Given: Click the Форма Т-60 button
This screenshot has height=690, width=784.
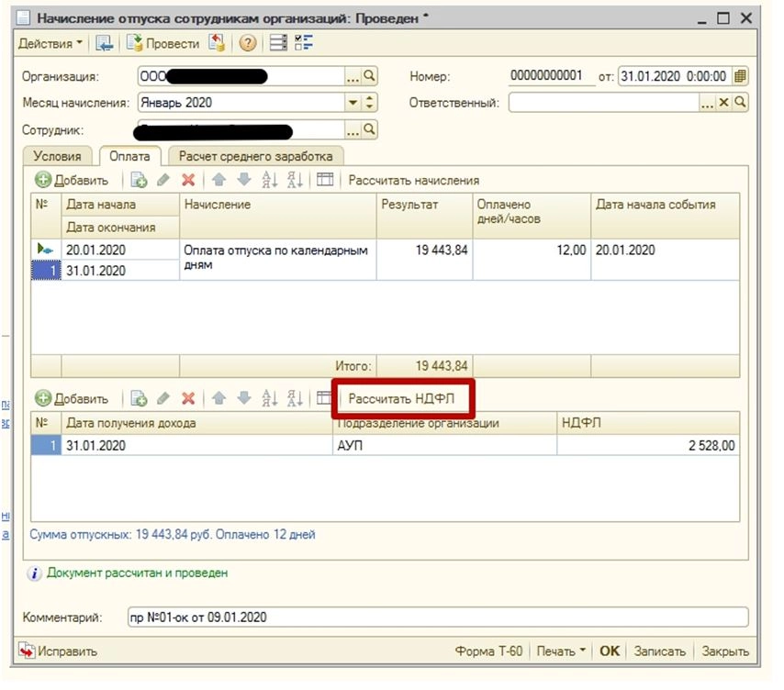Looking at the screenshot, I should coord(488,651).
